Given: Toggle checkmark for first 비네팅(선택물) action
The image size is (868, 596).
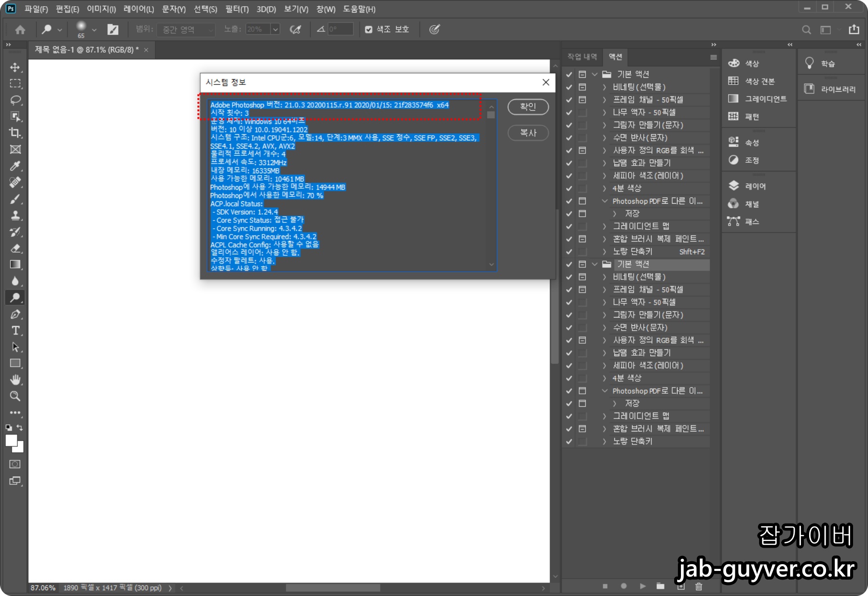Looking at the screenshot, I should click(569, 87).
